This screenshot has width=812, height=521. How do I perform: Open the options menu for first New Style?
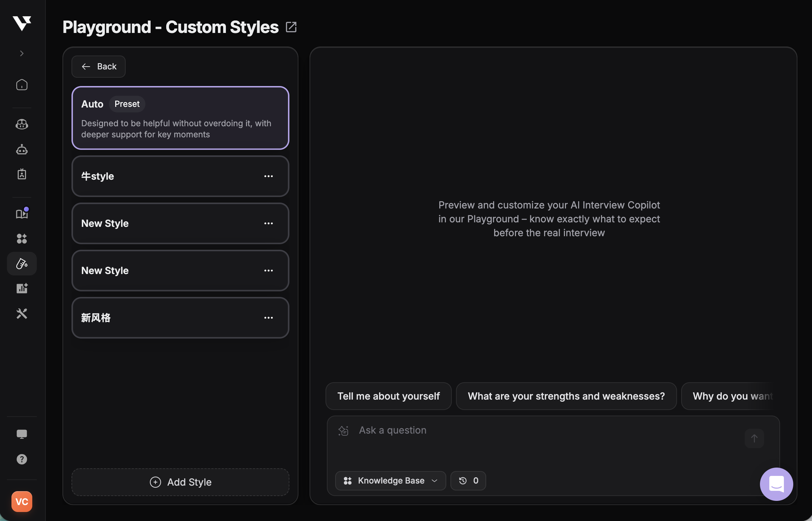point(269,223)
